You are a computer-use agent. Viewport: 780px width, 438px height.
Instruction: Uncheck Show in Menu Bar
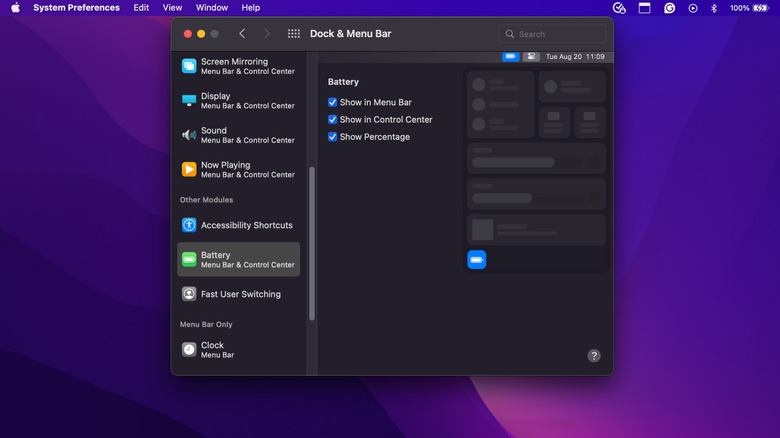click(333, 102)
